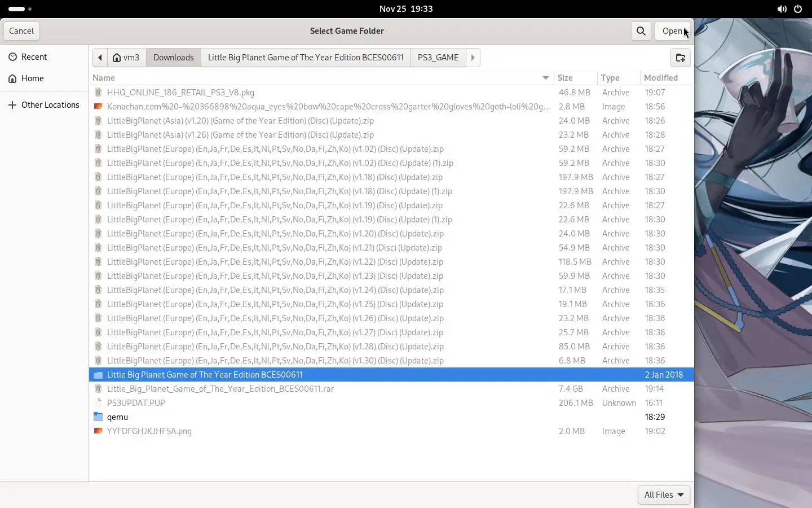The height and width of the screenshot is (508, 812).
Task: Click the Konachan.com image file name
Action: (329, 107)
